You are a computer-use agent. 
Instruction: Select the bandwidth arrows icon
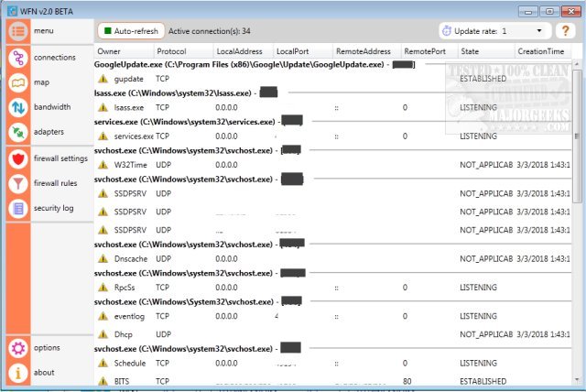click(18, 107)
